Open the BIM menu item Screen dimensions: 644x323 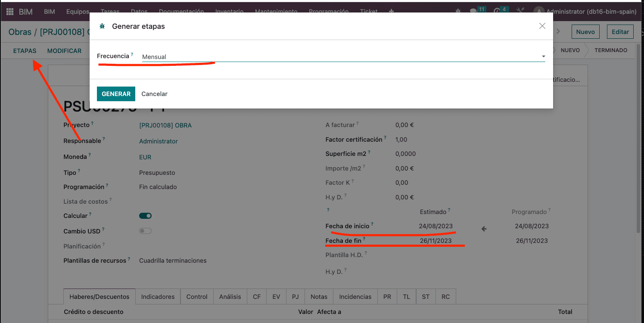(50, 12)
